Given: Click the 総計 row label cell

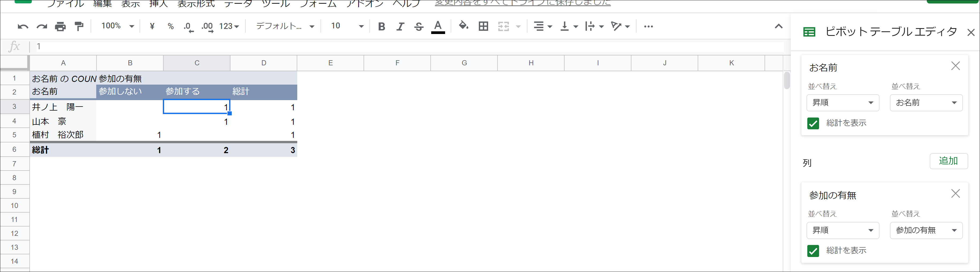Looking at the screenshot, I should pyautogui.click(x=63, y=150).
